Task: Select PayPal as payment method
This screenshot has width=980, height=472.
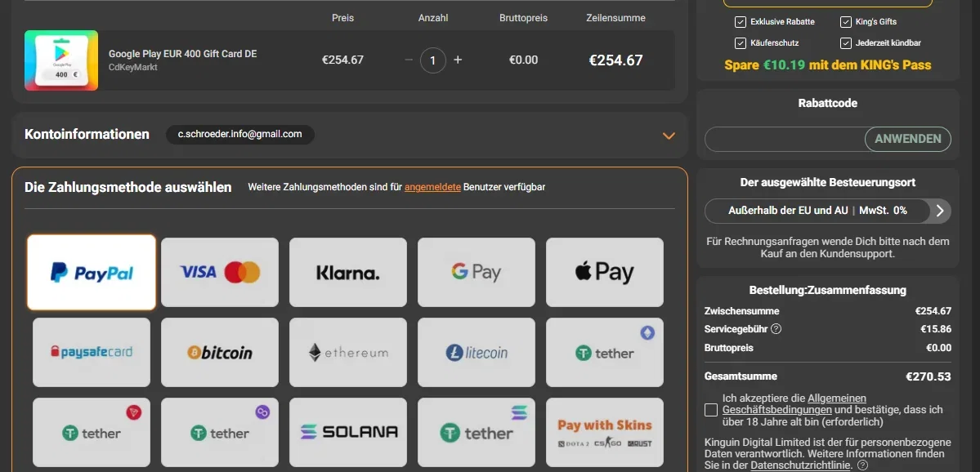Action: tap(92, 272)
